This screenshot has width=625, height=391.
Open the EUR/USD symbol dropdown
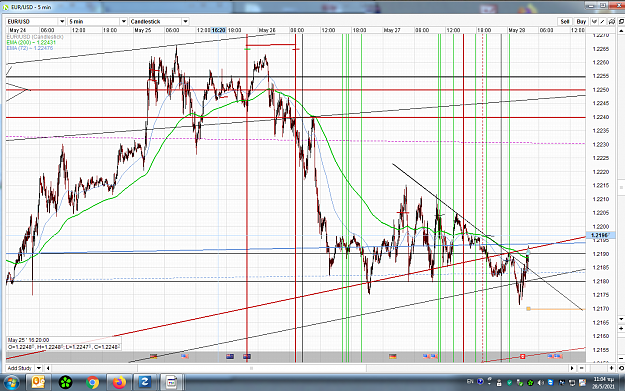pyautogui.click(x=62, y=22)
